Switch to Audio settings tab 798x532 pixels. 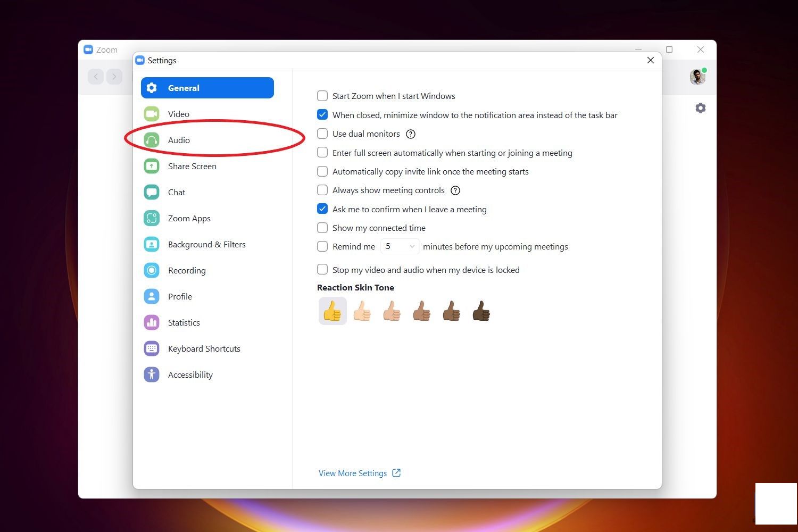point(207,140)
